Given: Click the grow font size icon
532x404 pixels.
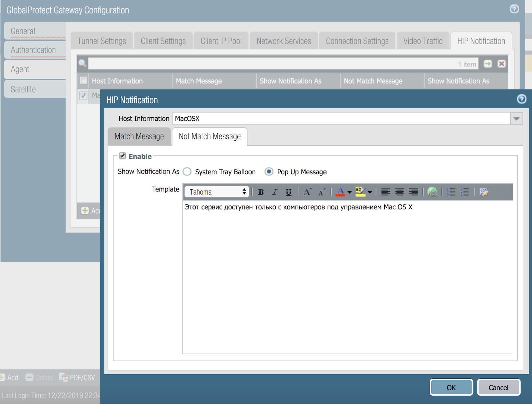Looking at the screenshot, I should point(308,192).
